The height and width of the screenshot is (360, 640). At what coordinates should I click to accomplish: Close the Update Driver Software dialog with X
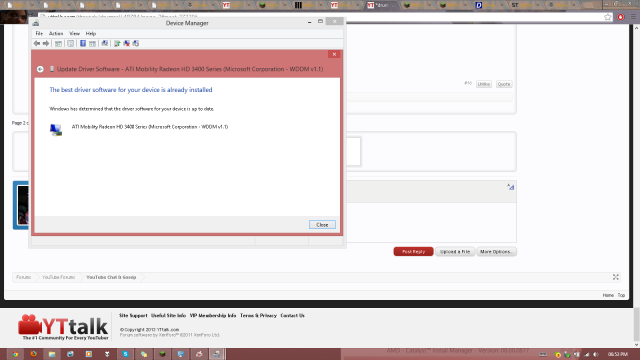334,54
